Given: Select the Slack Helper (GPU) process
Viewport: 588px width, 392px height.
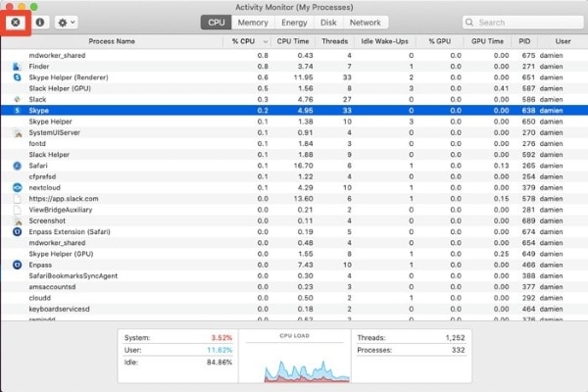Looking at the screenshot, I should point(294,88).
